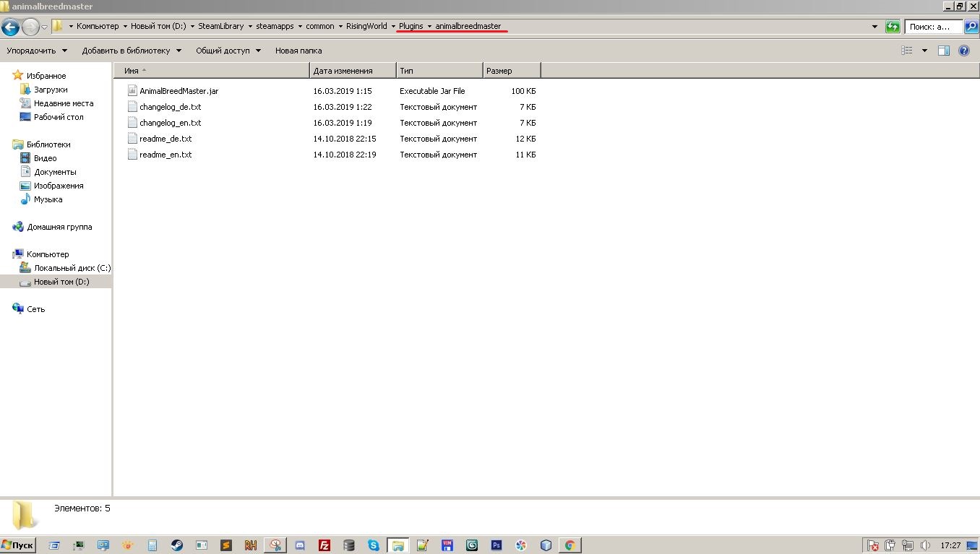Click the search input field

coord(932,27)
